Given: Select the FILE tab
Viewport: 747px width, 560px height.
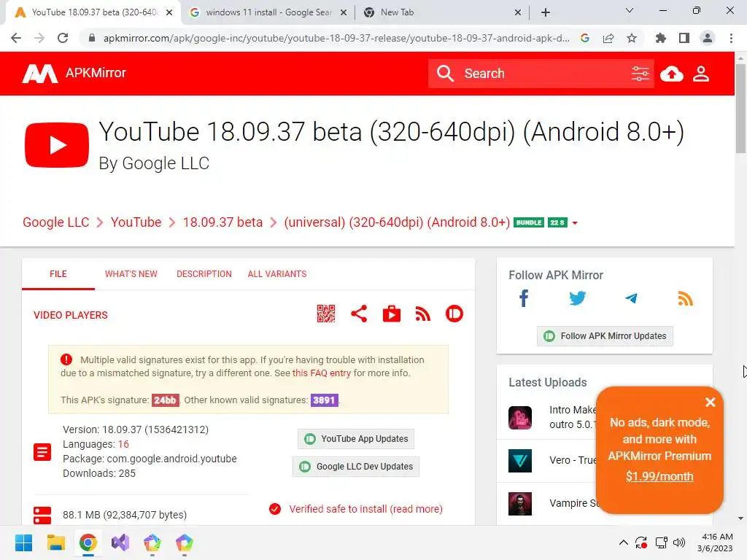Looking at the screenshot, I should (58, 274).
